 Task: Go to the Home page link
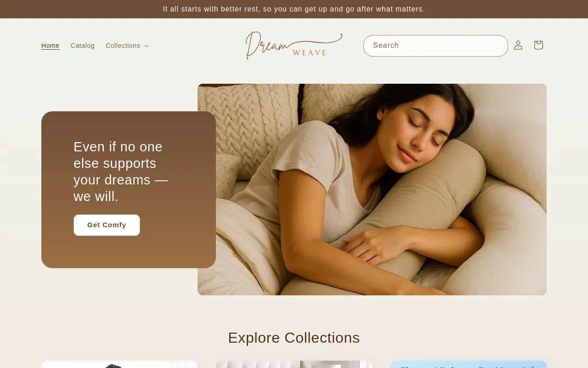pos(51,46)
